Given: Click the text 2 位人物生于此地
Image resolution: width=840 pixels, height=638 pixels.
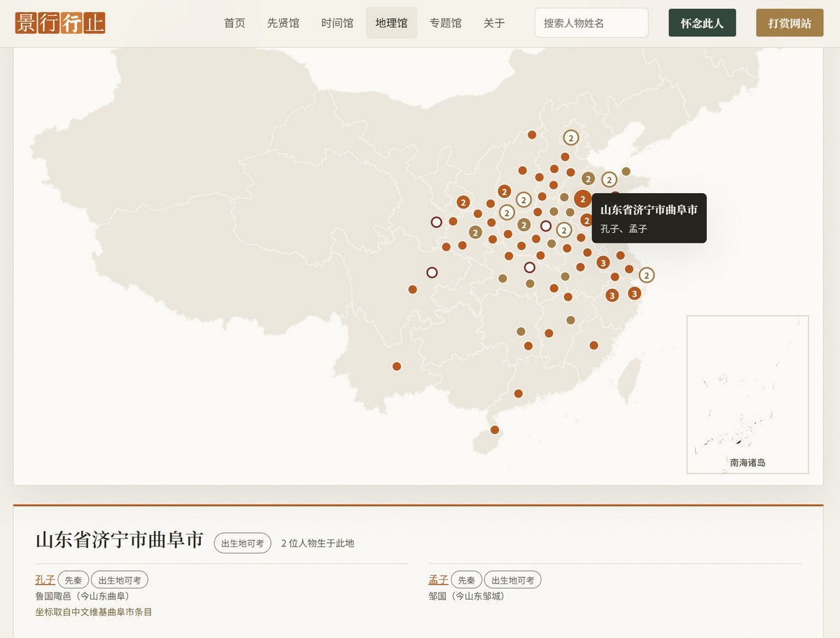Looking at the screenshot, I should coord(318,543).
